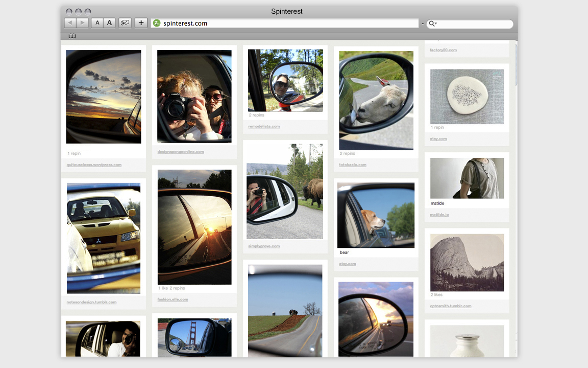This screenshot has width=588, height=368.
Task: Decrease text size with the small A button
Action: pyautogui.click(x=97, y=23)
